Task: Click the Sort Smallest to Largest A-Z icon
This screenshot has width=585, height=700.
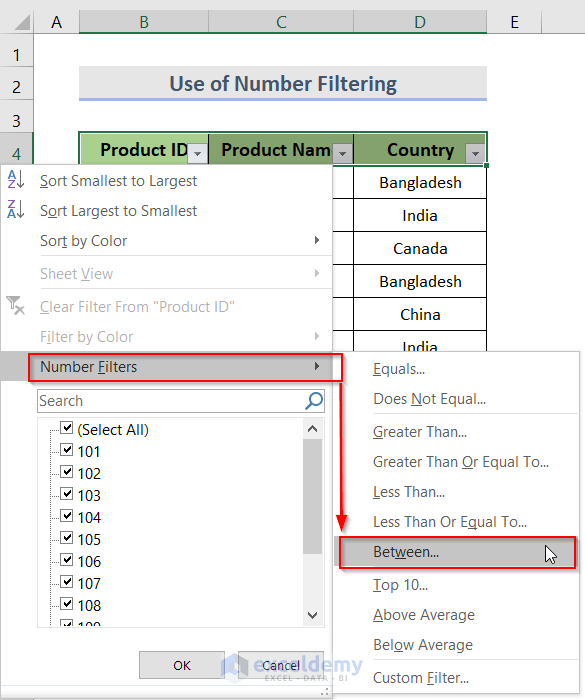Action: tap(16, 180)
